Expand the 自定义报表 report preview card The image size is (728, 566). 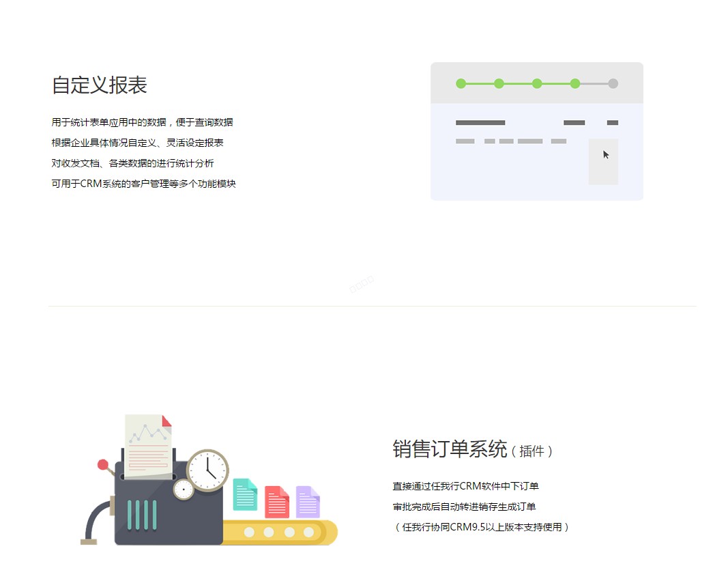(x=537, y=130)
